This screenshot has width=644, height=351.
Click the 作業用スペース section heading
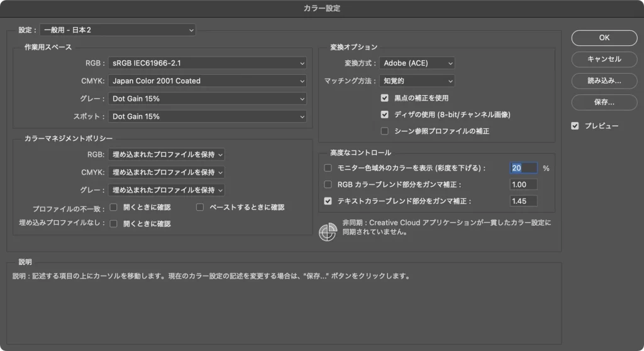[x=48, y=47]
